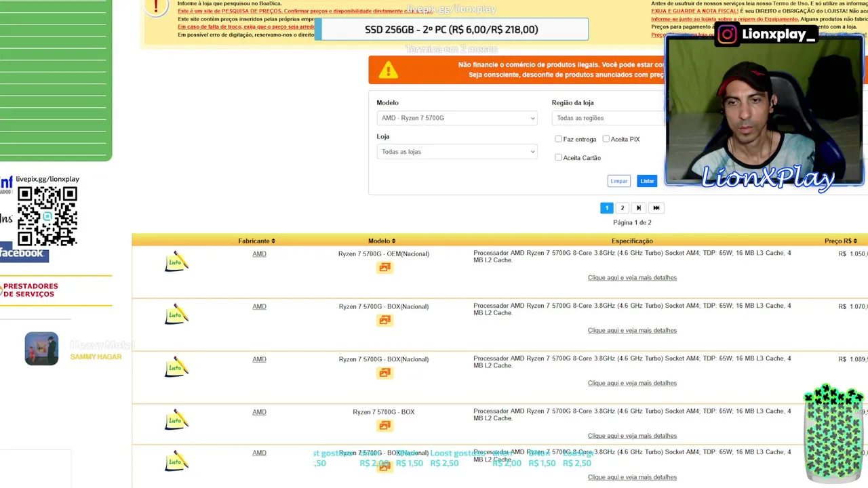
Task: Open AMD link in the OEM(Nacional) row
Action: (259, 253)
